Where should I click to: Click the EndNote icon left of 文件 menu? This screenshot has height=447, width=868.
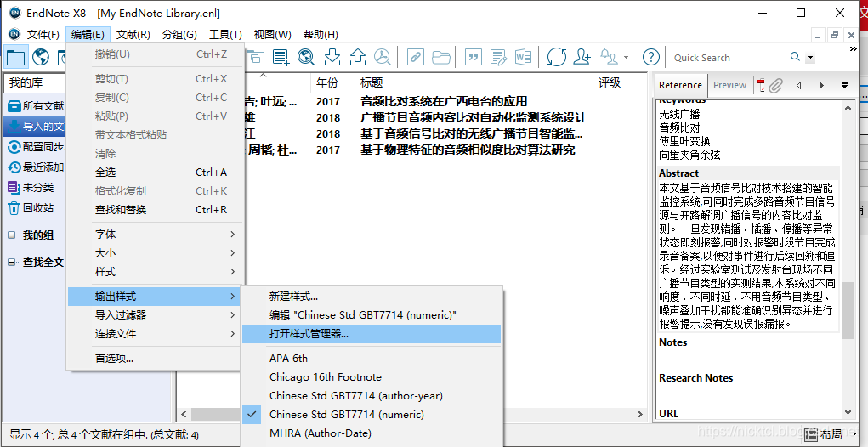(14, 34)
